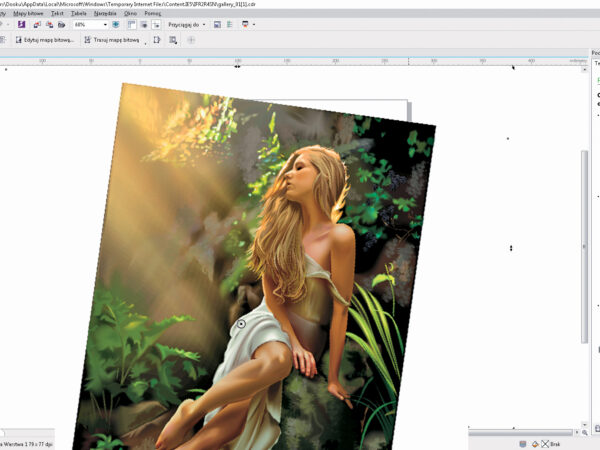600x450 pixels.
Task: Toggle the show guidelines button
Action: [154, 24]
